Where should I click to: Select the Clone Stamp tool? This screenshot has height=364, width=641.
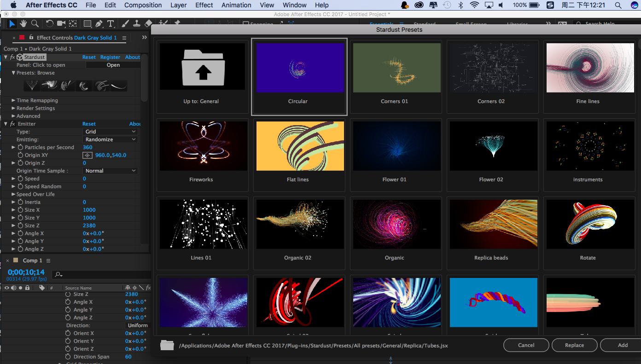pos(137,23)
